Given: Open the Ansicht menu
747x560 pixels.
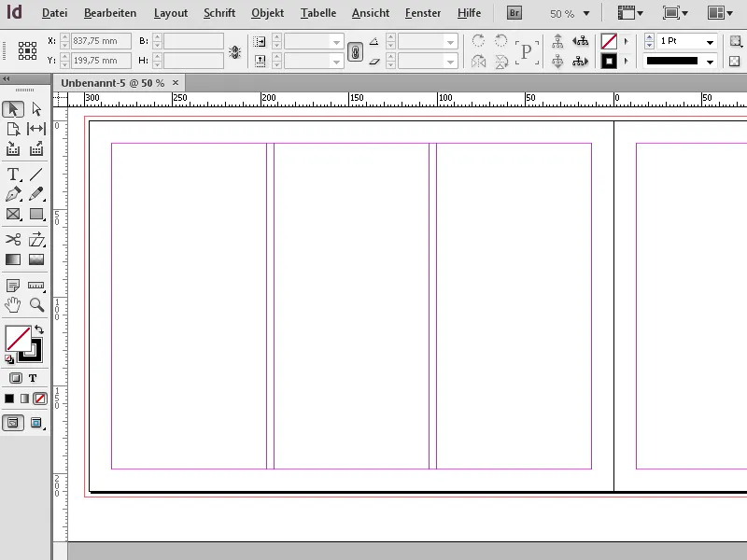Looking at the screenshot, I should coord(370,13).
